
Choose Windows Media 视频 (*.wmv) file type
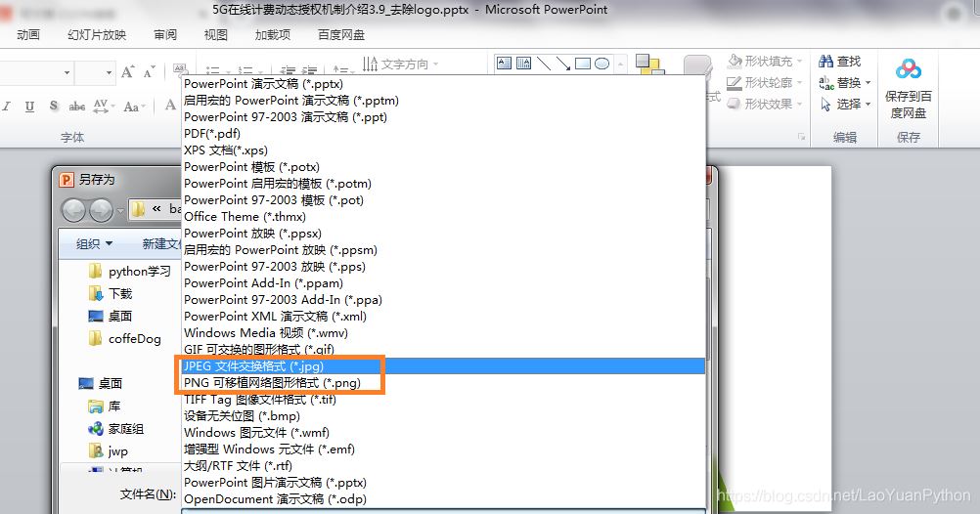pos(443,333)
